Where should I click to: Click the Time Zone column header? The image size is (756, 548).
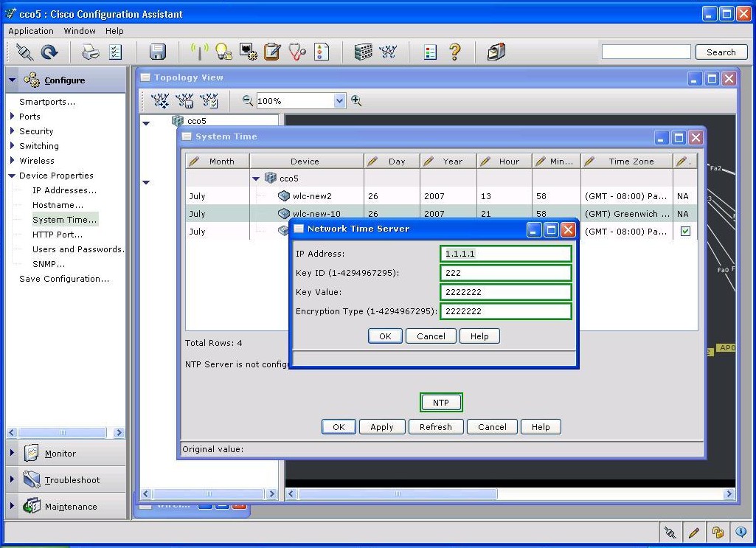[x=626, y=162]
